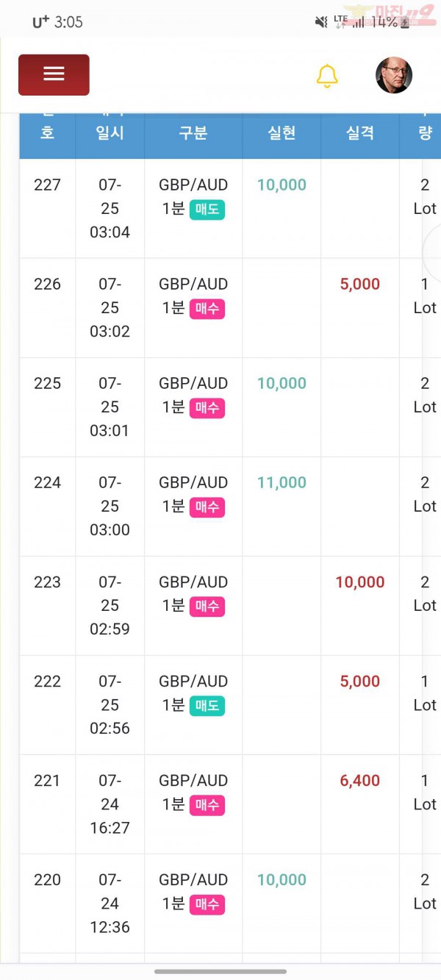Tap the 매도 badge in row 222
The image size is (441, 980).
[207, 706]
